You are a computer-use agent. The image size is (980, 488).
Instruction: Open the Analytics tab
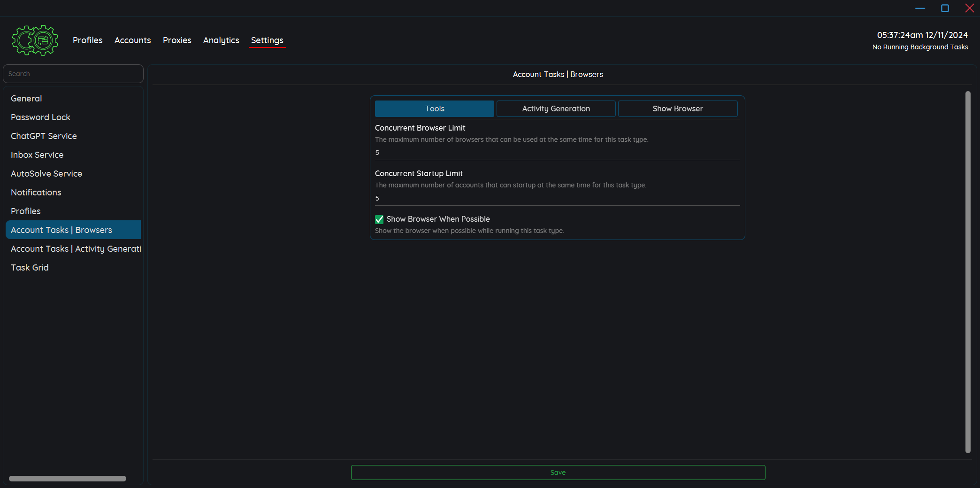coord(221,40)
